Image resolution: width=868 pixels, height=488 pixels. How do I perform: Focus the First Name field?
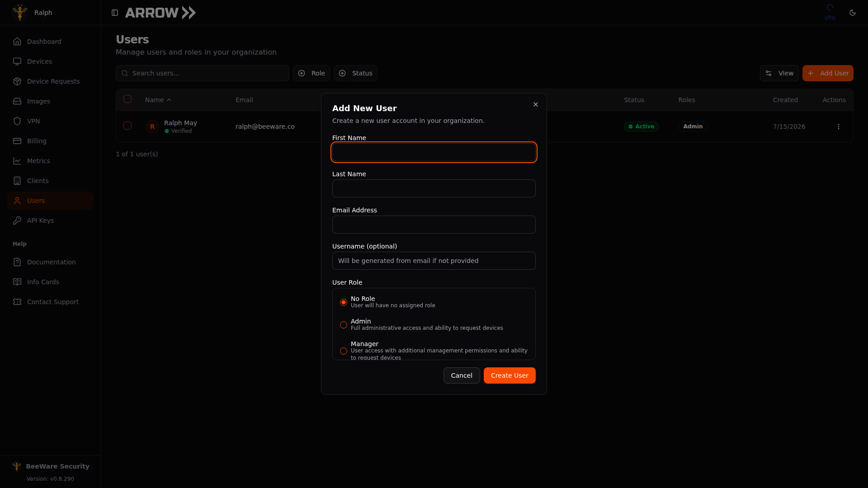coord(434,152)
